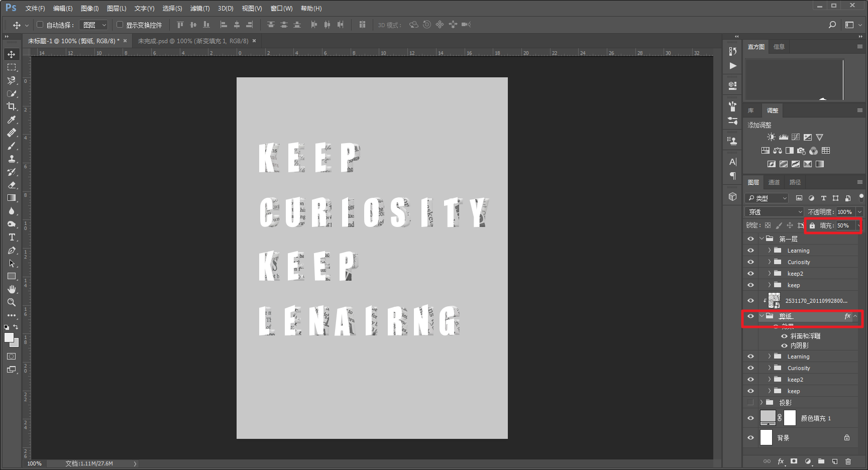
Task: Open the collapsed Actions panel play icon
Action: coord(733,66)
